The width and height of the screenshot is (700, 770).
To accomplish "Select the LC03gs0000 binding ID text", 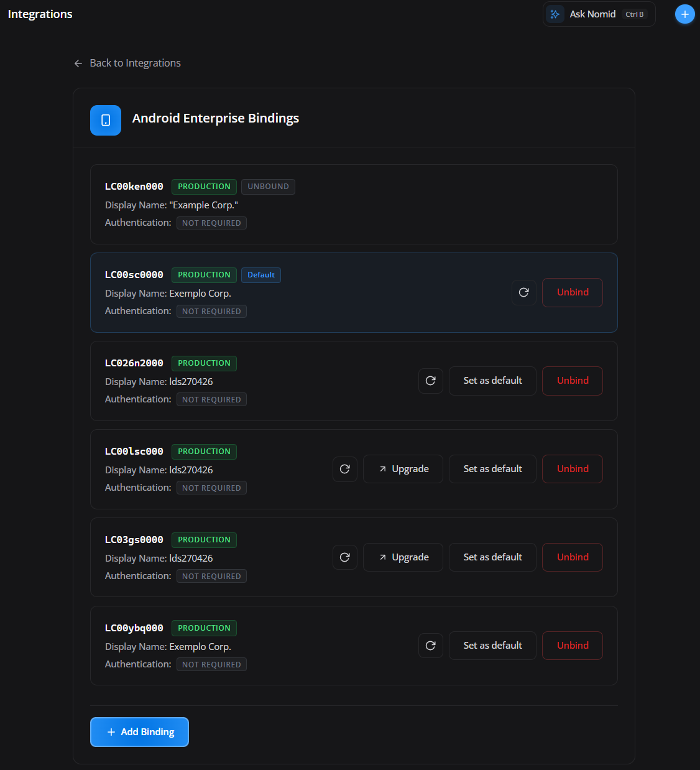I will [x=134, y=540].
